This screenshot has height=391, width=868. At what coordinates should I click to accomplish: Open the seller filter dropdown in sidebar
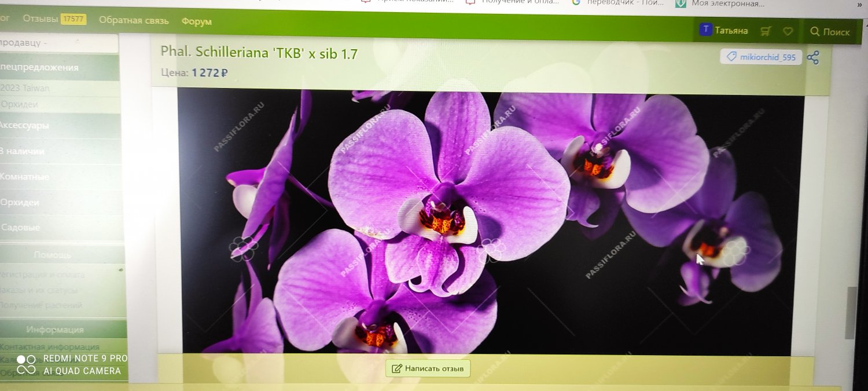coord(58,43)
